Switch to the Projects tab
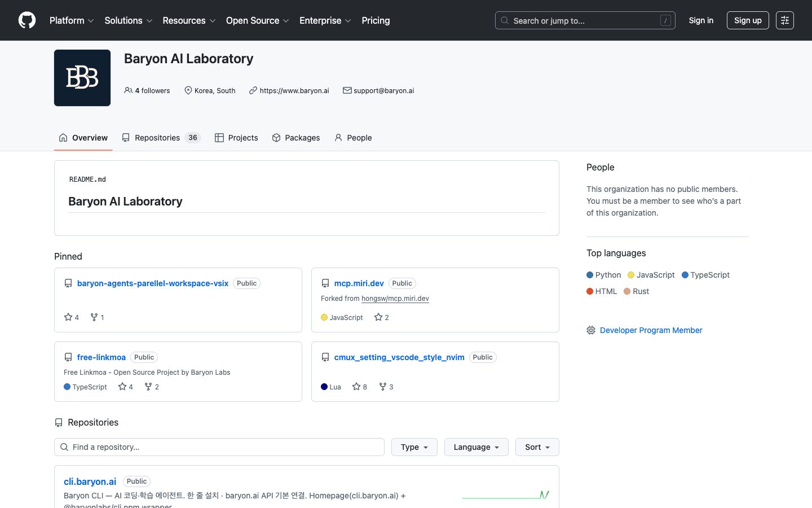The height and width of the screenshot is (508, 812). point(236,138)
